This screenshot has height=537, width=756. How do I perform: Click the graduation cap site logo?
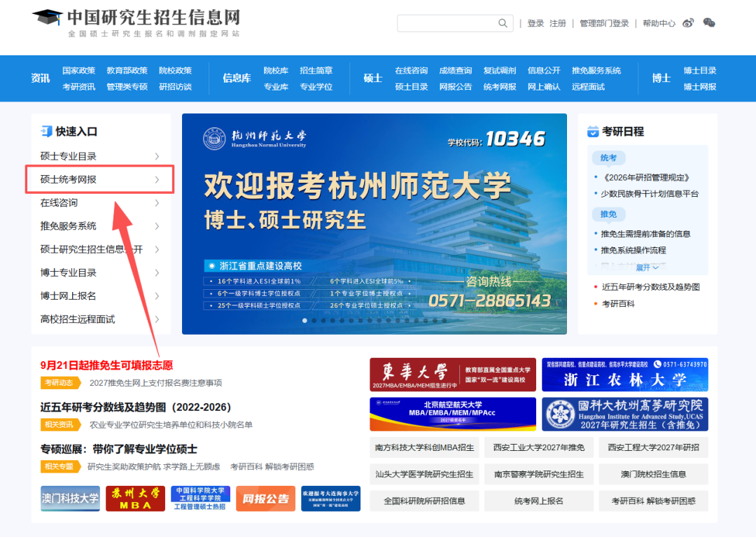[48, 16]
